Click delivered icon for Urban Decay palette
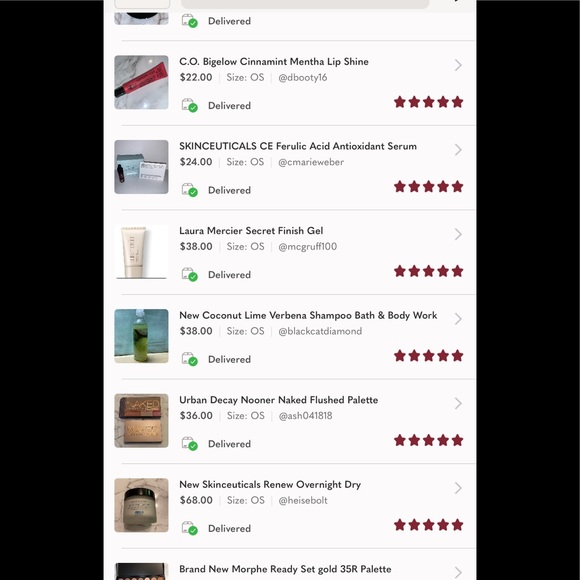Screen dimensions: 580x580 (x=189, y=444)
